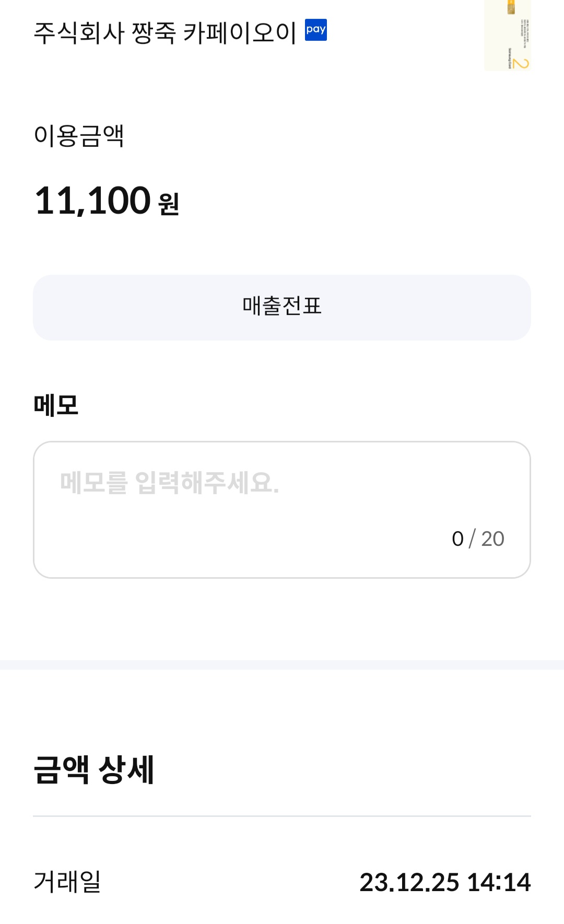The width and height of the screenshot is (564, 924).
Task: Tap the gray section separator bar
Action: (x=282, y=664)
